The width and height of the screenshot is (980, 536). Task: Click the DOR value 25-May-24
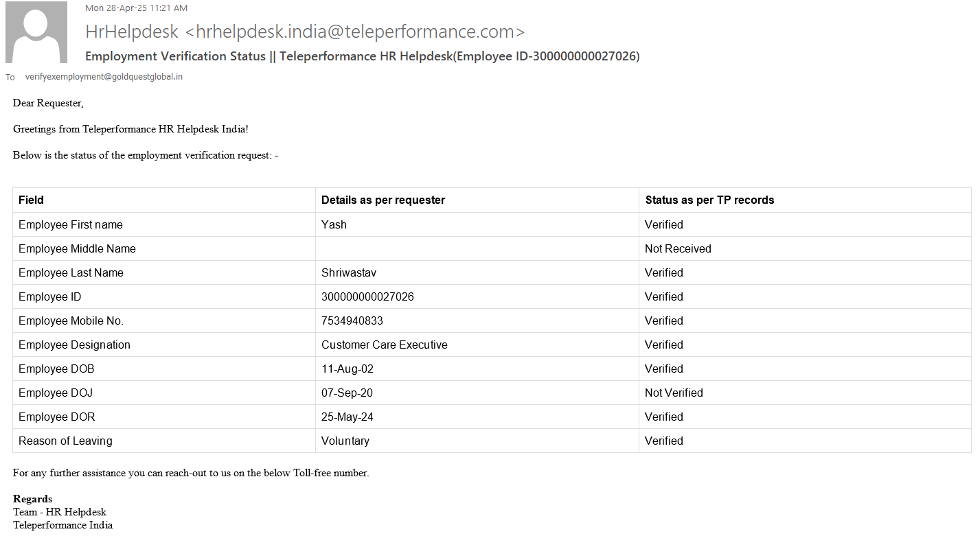point(347,417)
